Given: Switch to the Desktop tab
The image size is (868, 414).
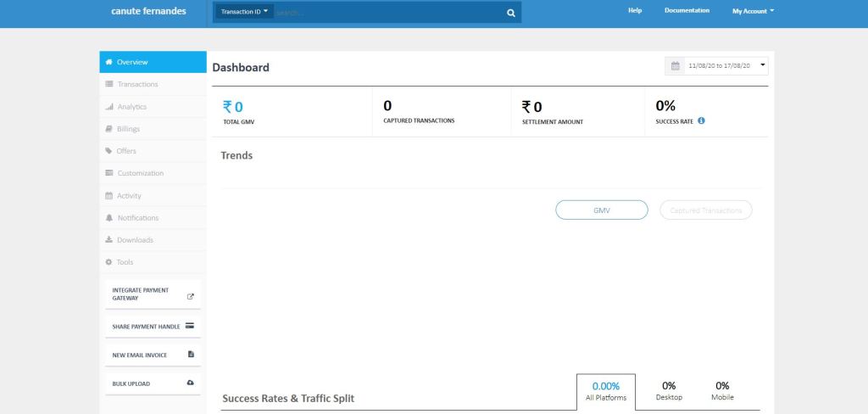Looking at the screenshot, I should pos(669,391).
